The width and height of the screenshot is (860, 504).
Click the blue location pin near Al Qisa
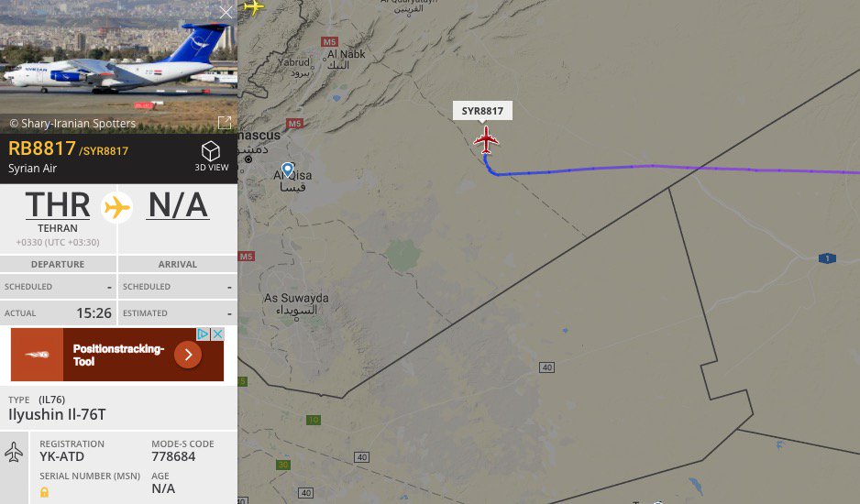[287, 170]
